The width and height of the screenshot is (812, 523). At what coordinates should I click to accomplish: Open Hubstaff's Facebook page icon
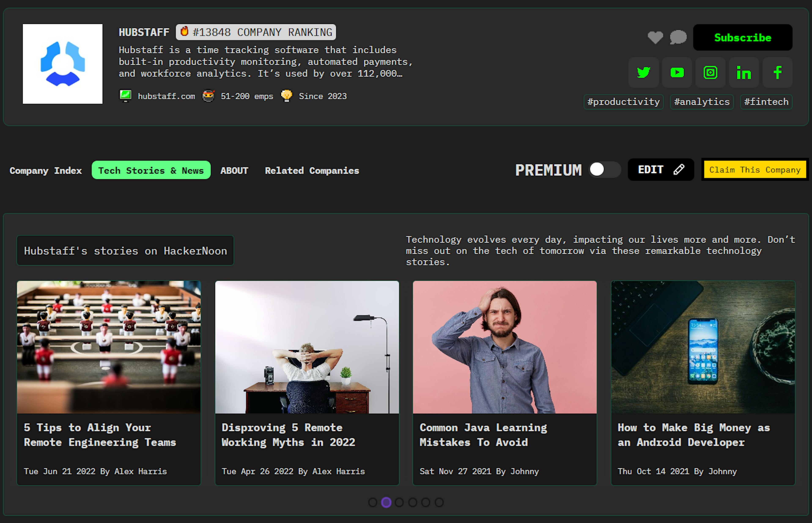(x=777, y=72)
